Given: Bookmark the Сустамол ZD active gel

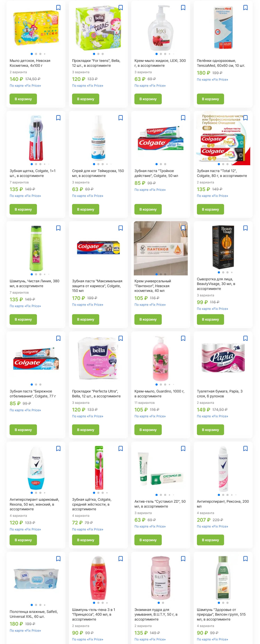Looking at the screenshot, I should (x=183, y=448).
